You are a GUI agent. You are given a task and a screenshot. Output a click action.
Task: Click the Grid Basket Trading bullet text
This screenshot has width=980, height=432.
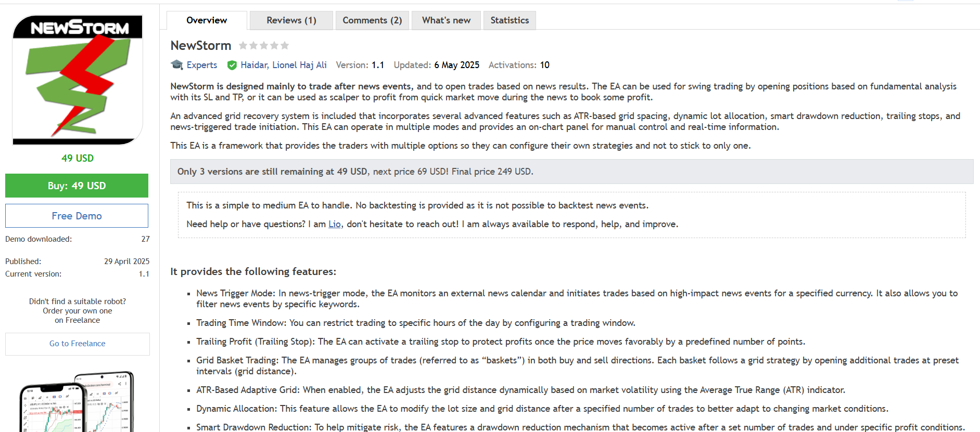point(577,365)
